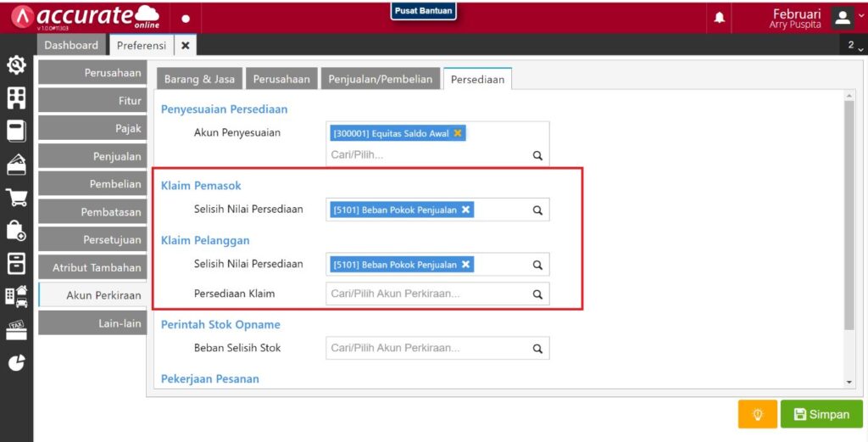Save preferences with the Simpan button
868x442 pixels.
[821, 414]
